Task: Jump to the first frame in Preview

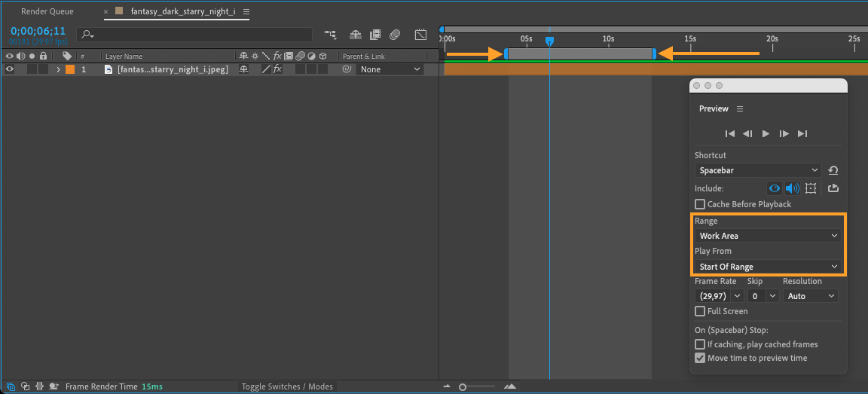Action: (x=729, y=133)
